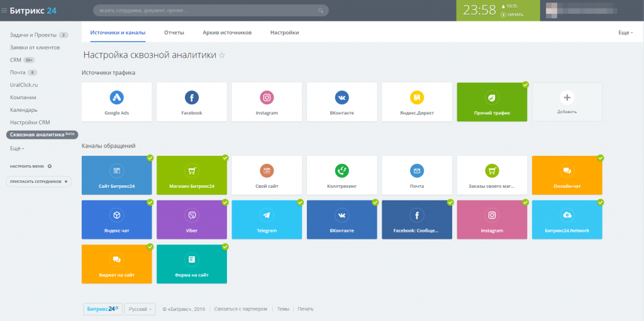Open the Google Ads traffic source icon
This screenshot has width=644, height=321.
click(116, 97)
